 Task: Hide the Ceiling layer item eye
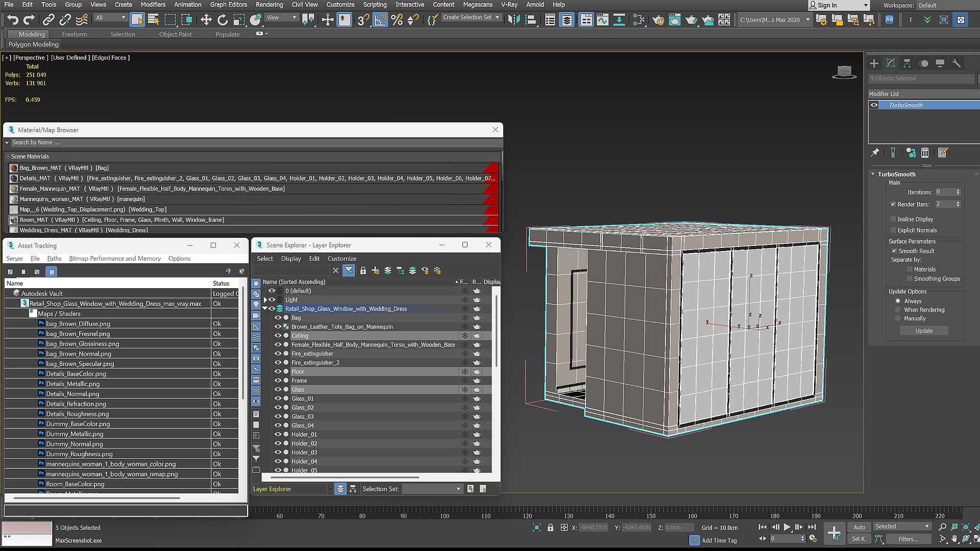[x=278, y=336]
